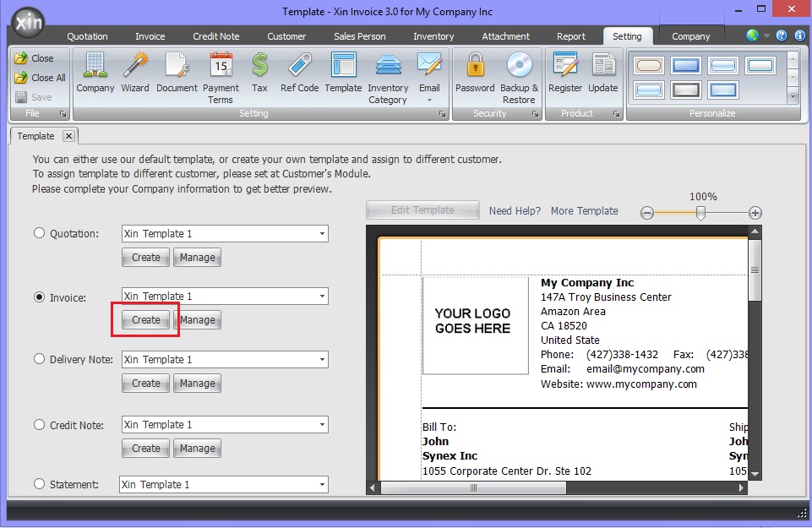This screenshot has width=812, height=528.
Task: Switch to the Invoice ribbon tab
Action: pyautogui.click(x=150, y=36)
